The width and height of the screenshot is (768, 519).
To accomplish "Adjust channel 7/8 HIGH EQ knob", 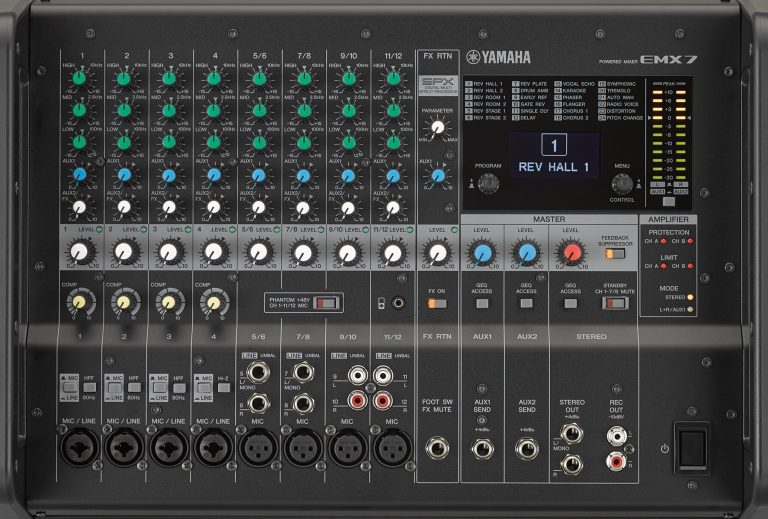I will coord(304,78).
